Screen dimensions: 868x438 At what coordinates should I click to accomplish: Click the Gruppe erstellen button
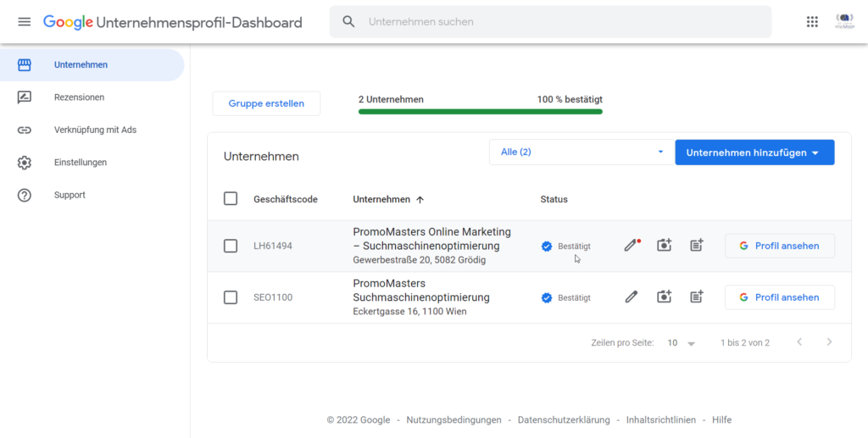pyautogui.click(x=266, y=103)
